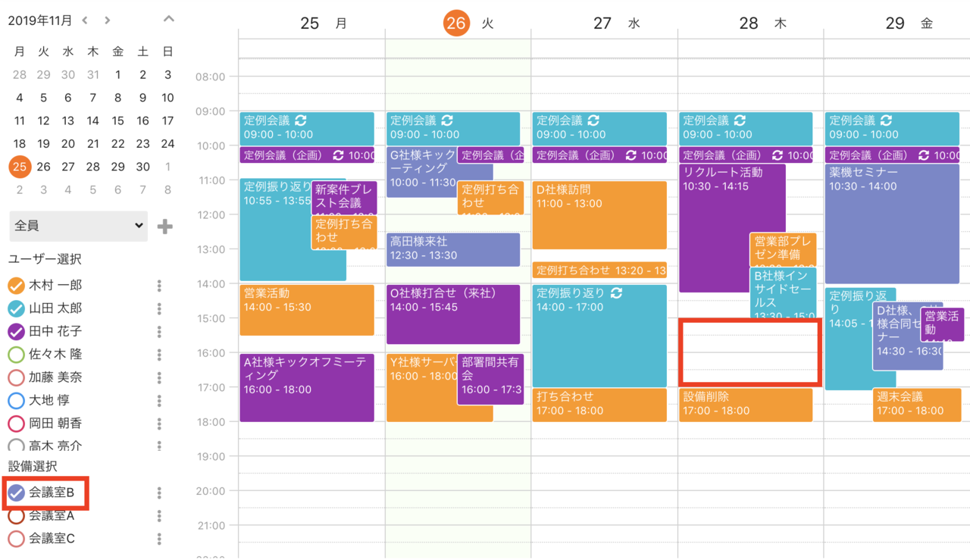Open 設備削除 17:00 - 18:00 event

tap(746, 405)
